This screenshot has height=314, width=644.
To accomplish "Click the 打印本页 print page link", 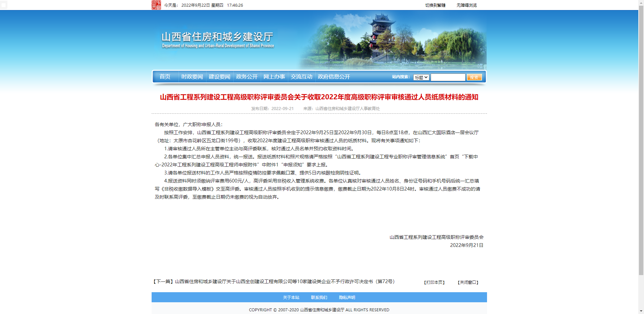I will pos(434,282).
